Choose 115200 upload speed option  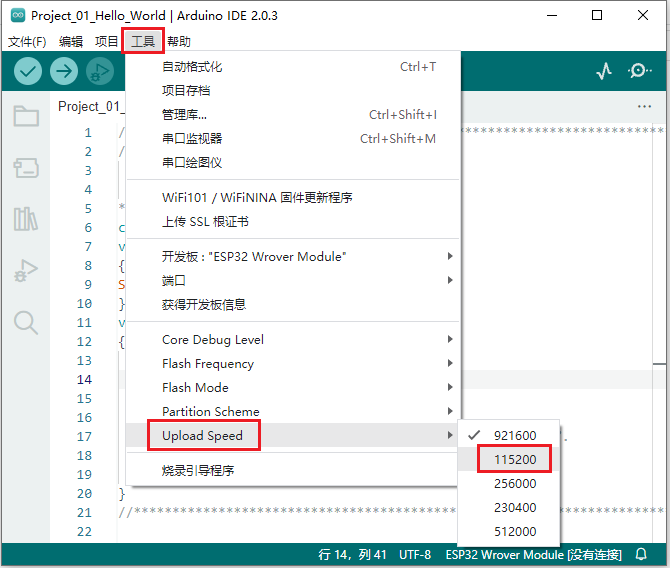point(514,459)
